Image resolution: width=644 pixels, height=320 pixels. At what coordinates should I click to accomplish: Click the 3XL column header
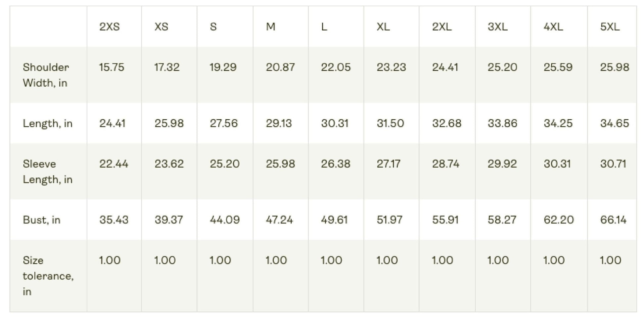click(x=497, y=27)
